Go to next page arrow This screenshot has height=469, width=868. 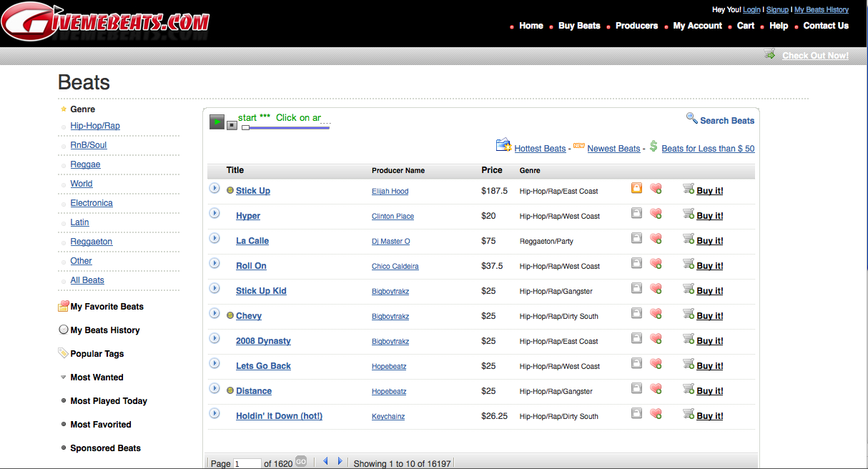[x=340, y=462]
